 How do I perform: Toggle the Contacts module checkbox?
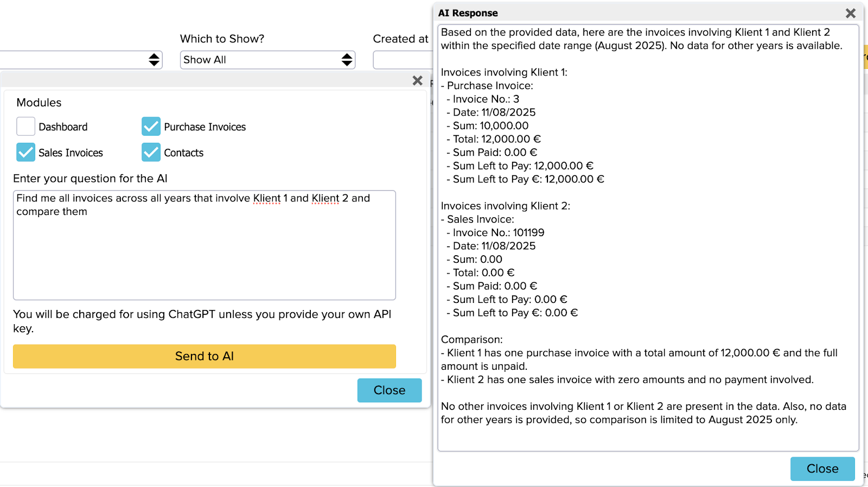151,153
